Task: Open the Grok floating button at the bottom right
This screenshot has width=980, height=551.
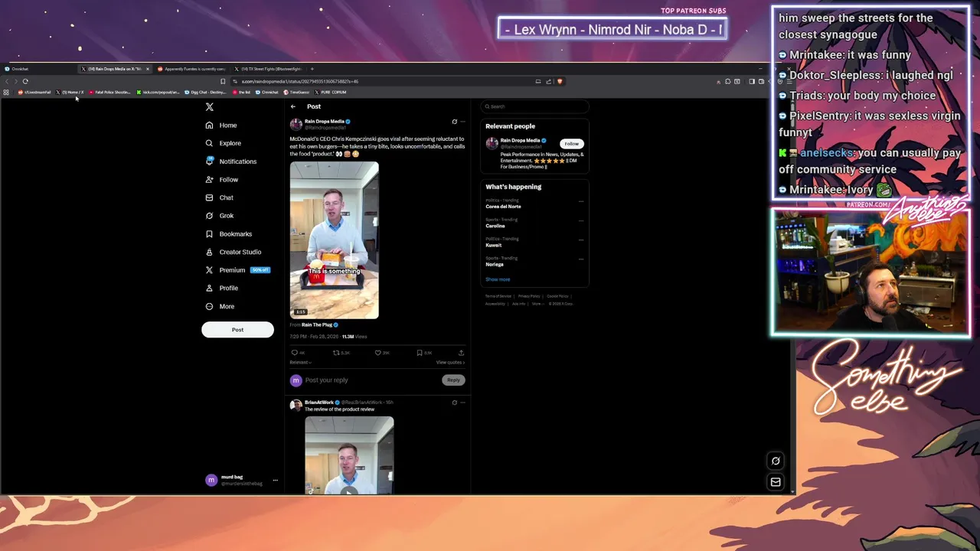Action: pos(776,461)
